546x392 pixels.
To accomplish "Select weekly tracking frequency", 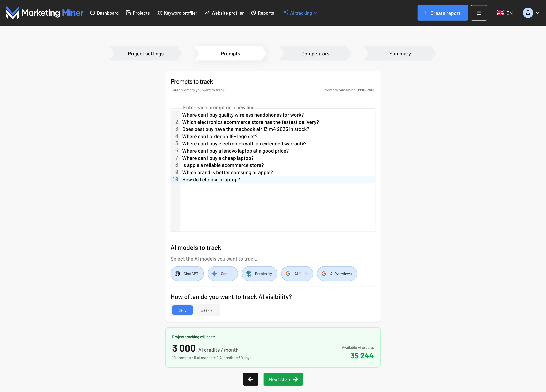I will pyautogui.click(x=206, y=310).
